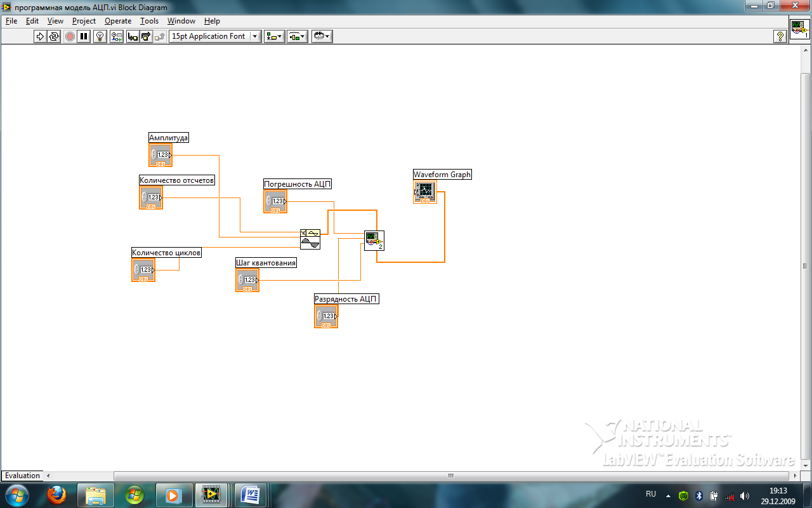Image resolution: width=812 pixels, height=508 pixels.
Task: Toggle Retain Wire Values button
Action: tap(117, 36)
